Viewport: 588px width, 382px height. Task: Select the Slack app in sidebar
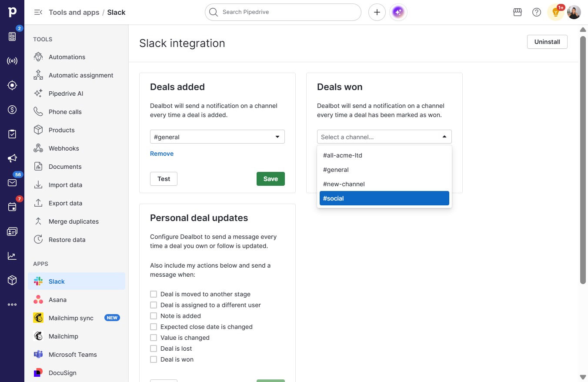(x=77, y=281)
